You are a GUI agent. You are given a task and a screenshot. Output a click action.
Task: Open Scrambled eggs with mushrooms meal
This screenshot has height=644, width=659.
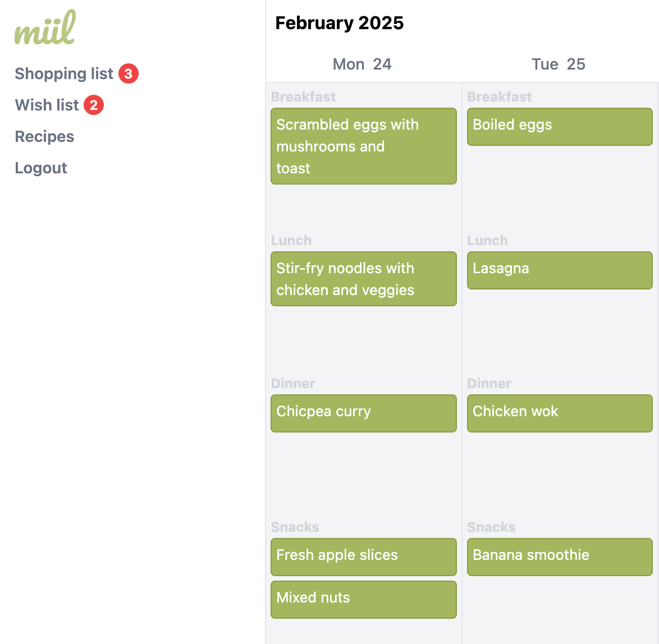[x=363, y=146]
